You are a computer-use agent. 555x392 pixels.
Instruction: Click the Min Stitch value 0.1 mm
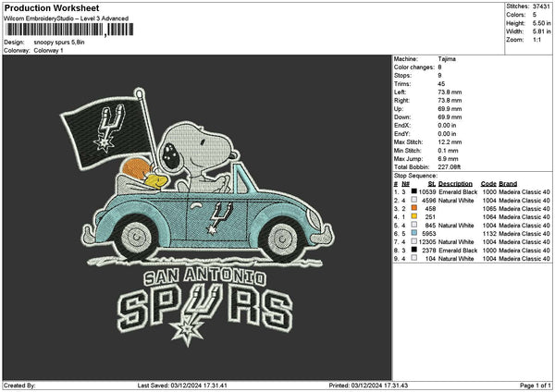pyautogui.click(x=448, y=151)
